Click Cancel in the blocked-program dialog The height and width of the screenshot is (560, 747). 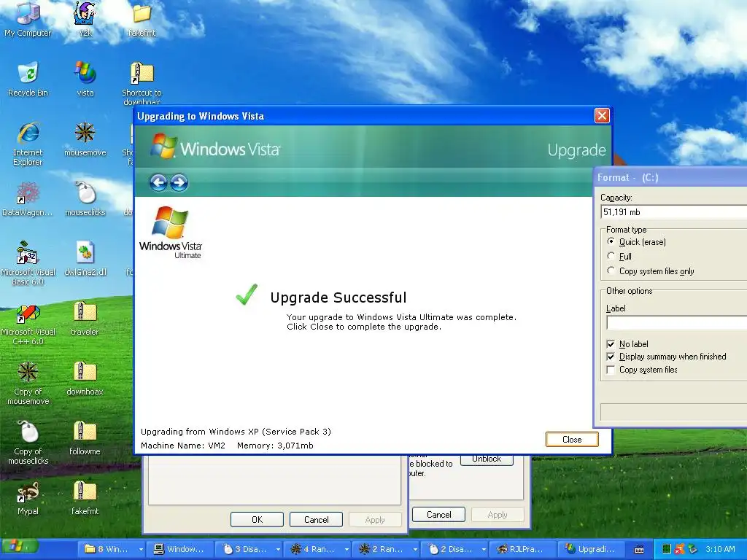(438, 514)
